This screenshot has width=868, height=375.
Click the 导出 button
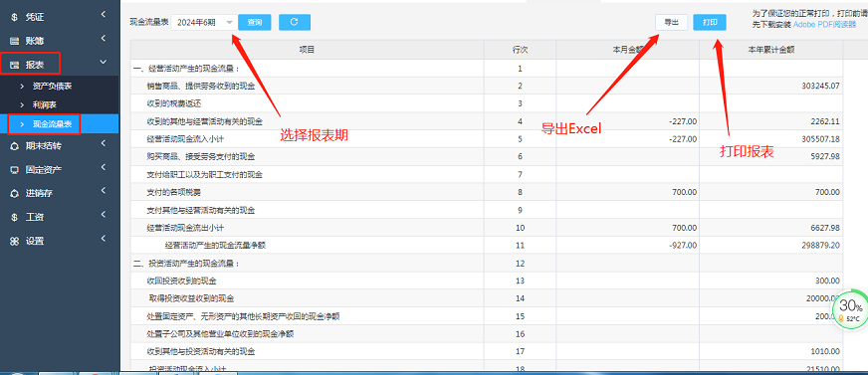point(672,22)
